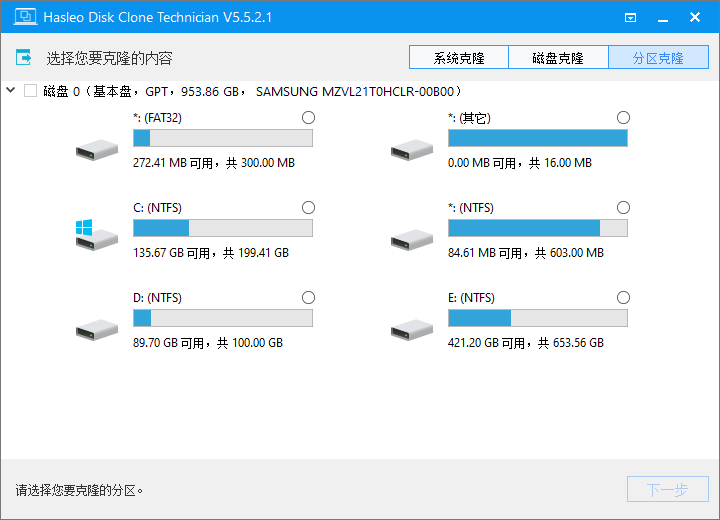Screen dimensions: 720x520
Task: Open the title bar dropdown menu button
Action: pyautogui.click(x=630, y=17)
